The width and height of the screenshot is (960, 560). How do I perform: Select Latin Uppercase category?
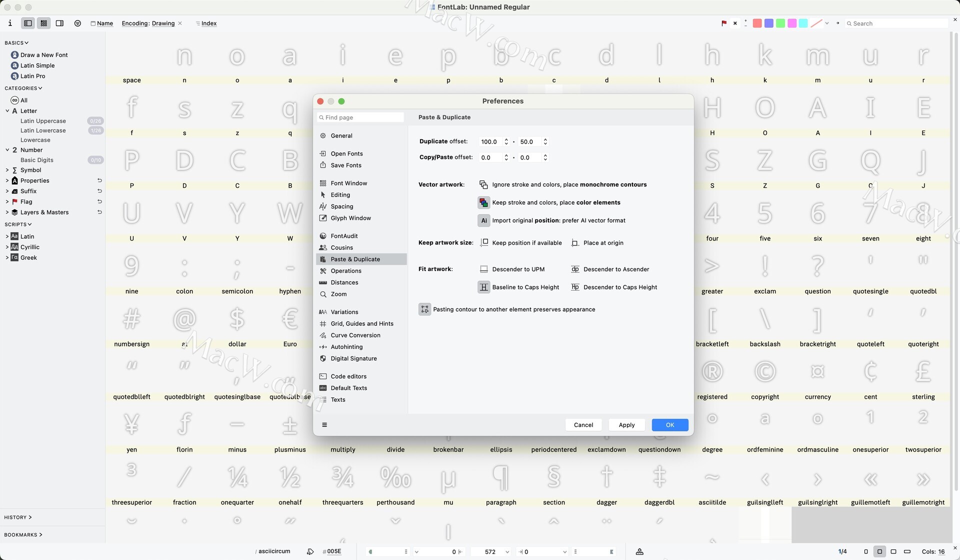pyautogui.click(x=43, y=121)
